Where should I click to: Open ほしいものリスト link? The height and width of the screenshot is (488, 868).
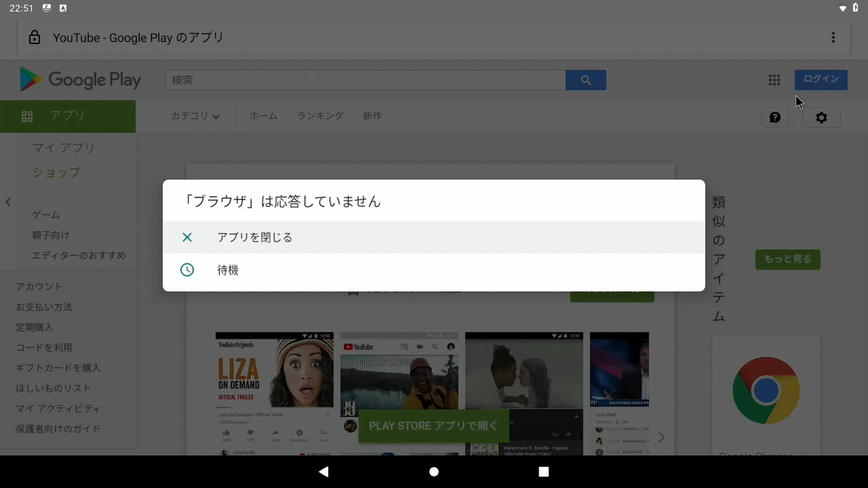(54, 388)
